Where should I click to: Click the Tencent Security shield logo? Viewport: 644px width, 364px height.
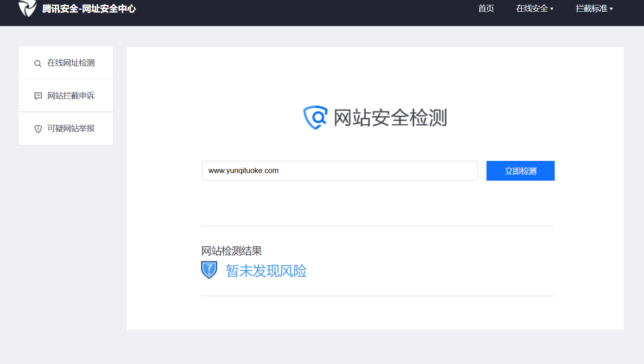pyautogui.click(x=27, y=8)
